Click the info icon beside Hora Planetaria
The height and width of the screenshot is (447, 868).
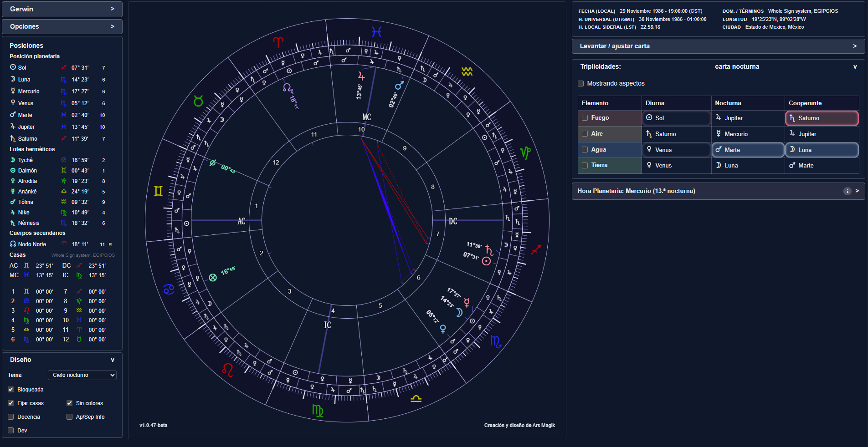pyautogui.click(x=847, y=191)
